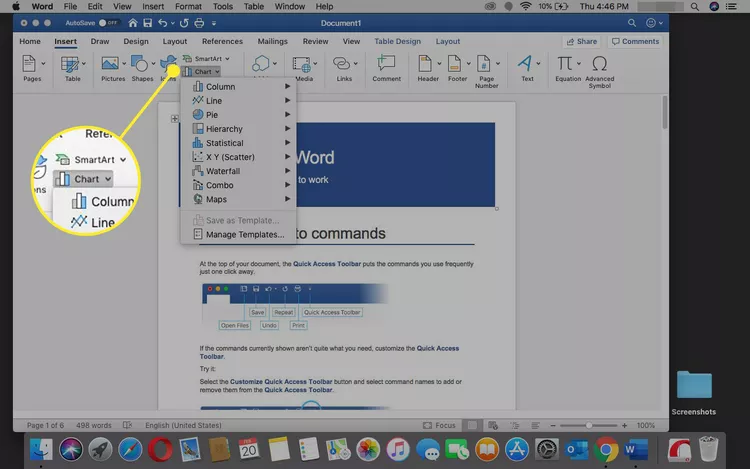Open the Comments pane button
Image resolution: width=750 pixels, height=469 pixels.
tap(635, 42)
